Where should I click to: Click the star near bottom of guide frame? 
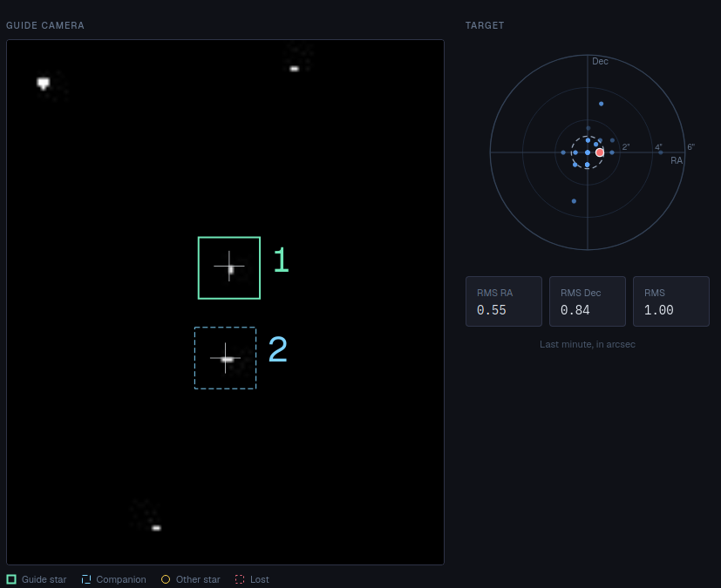(x=156, y=528)
